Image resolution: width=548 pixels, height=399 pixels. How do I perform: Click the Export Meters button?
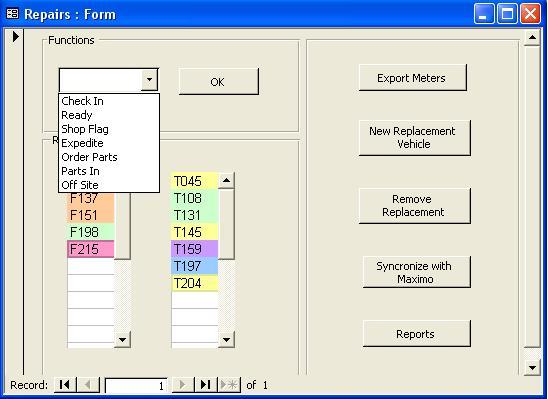click(x=413, y=78)
